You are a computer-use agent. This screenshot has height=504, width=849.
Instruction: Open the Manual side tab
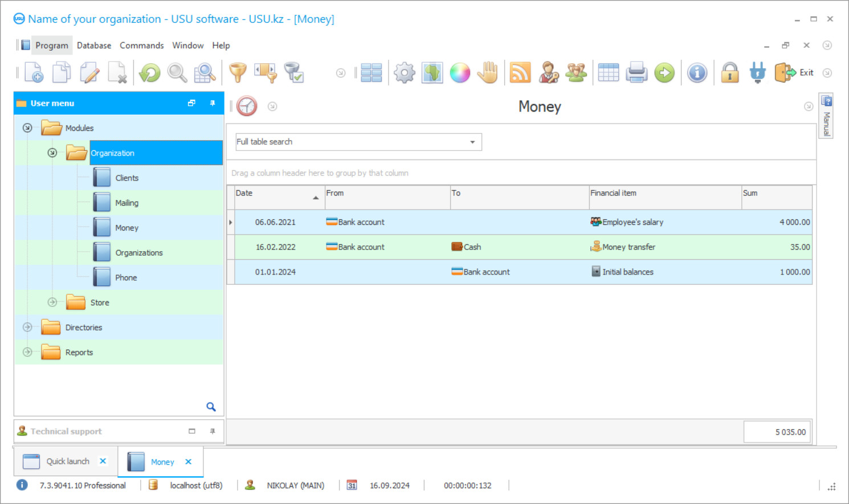826,116
